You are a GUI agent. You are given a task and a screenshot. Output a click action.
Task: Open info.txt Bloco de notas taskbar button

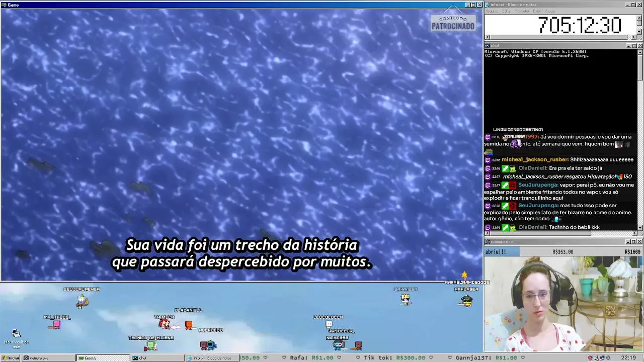coord(212,358)
